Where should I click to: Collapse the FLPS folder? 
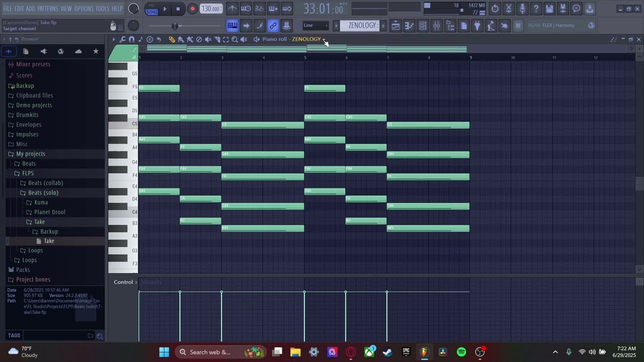tap(24, 173)
